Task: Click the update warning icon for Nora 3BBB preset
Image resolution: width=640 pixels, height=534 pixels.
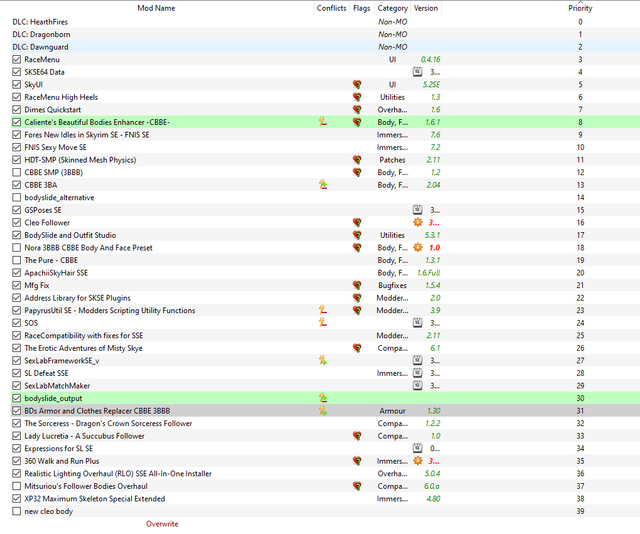Action: (418, 247)
